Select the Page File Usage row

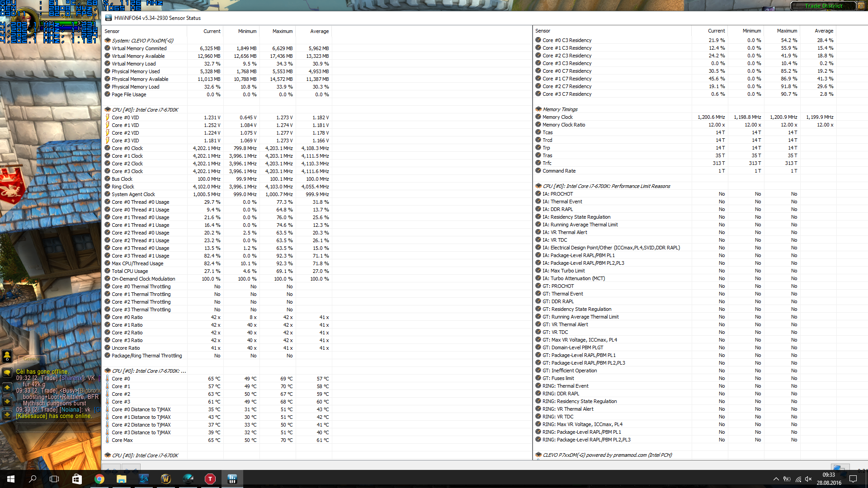click(x=217, y=94)
